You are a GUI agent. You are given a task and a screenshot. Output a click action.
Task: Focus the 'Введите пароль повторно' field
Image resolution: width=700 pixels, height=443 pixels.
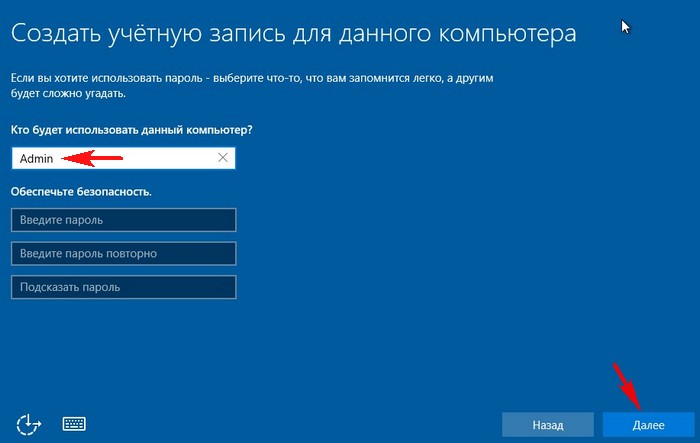[124, 253]
